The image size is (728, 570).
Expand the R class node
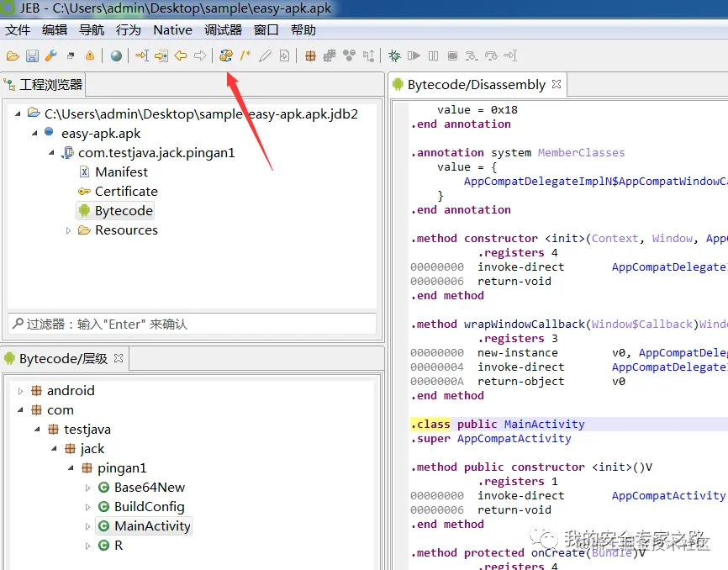tap(87, 546)
